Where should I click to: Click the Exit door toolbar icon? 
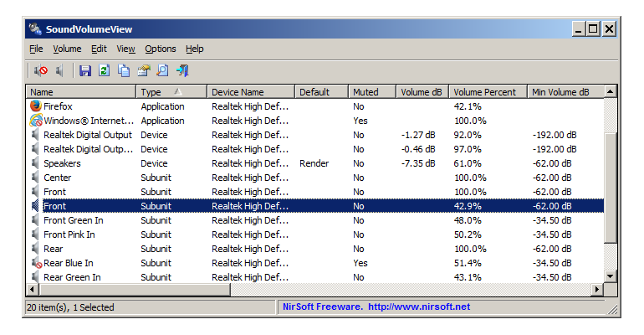182,70
